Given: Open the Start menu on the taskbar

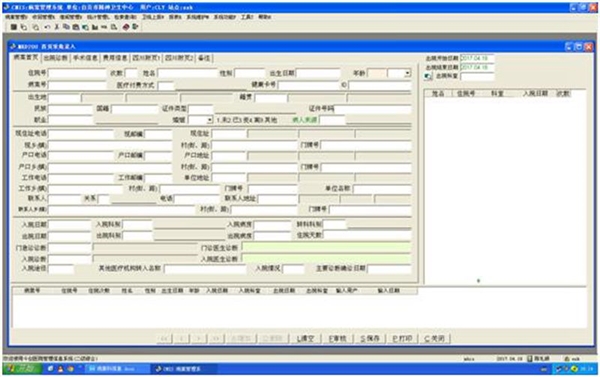Looking at the screenshot, I should click(x=22, y=369).
